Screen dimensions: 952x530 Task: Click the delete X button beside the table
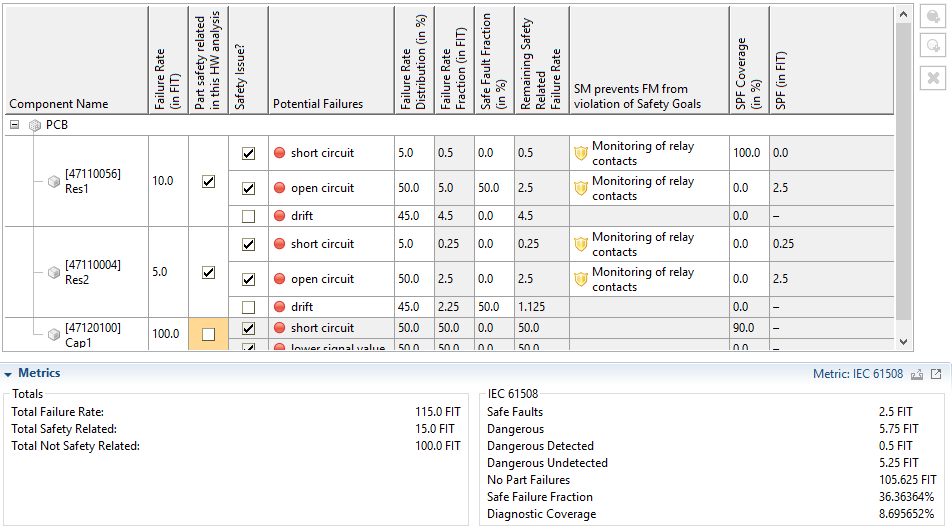pos(932,77)
